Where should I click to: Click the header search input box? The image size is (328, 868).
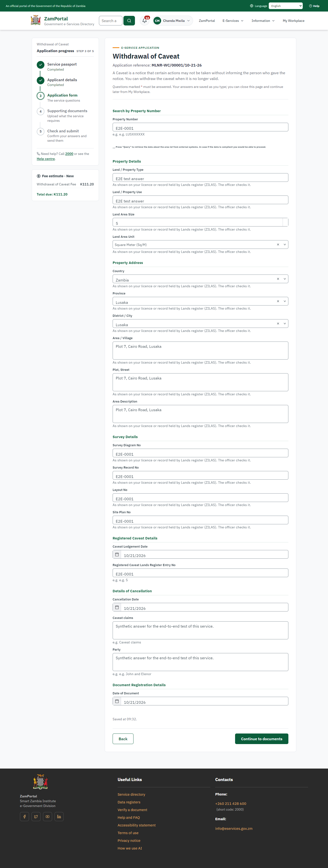coord(110,21)
